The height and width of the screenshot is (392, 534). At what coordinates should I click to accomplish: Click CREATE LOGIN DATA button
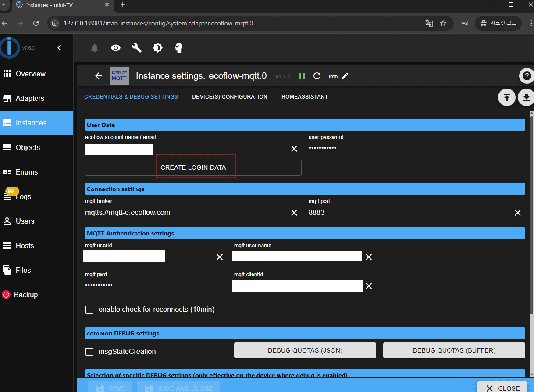pyautogui.click(x=193, y=167)
